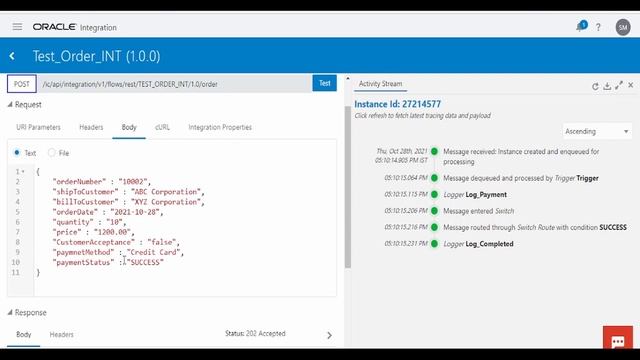Click the Logger Log_Completed entry text

point(478,244)
